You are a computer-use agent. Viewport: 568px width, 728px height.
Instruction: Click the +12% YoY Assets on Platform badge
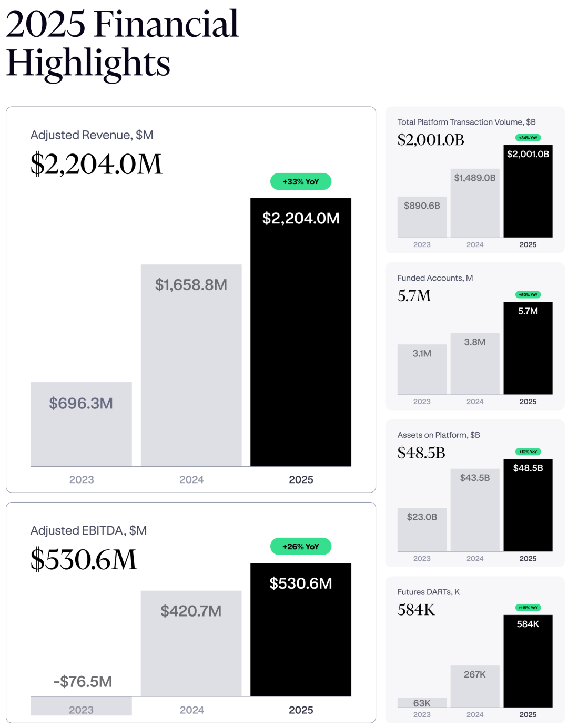[528, 452]
